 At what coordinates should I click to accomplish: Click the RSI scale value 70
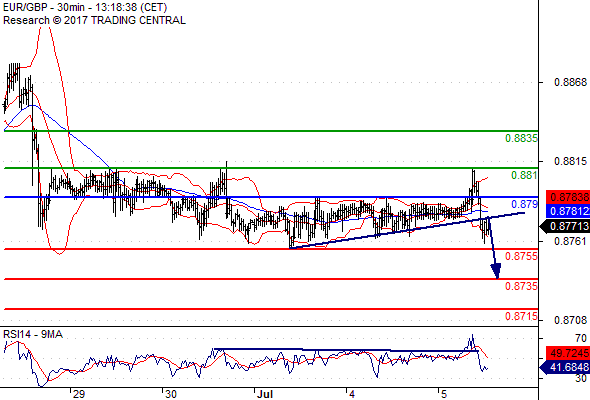pyautogui.click(x=581, y=338)
